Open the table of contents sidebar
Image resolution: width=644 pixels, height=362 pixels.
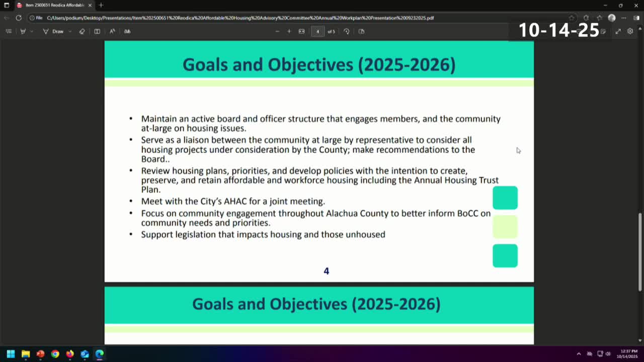tap(9, 31)
